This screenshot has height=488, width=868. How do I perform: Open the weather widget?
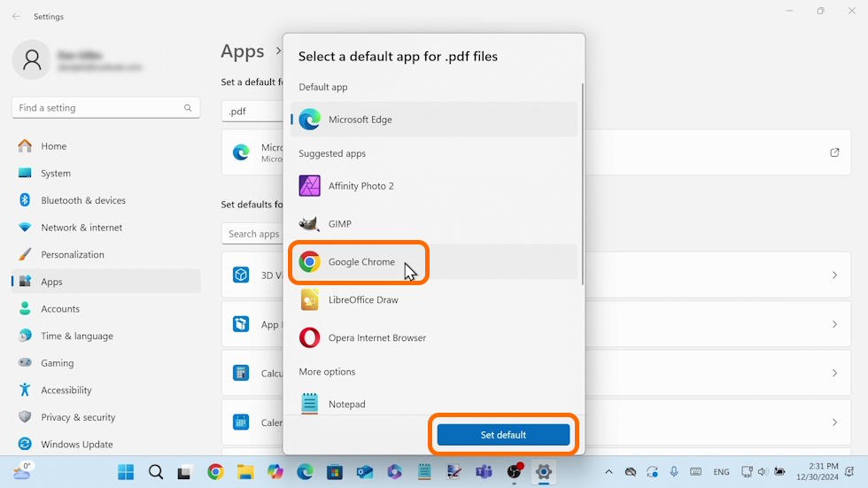coord(22,472)
